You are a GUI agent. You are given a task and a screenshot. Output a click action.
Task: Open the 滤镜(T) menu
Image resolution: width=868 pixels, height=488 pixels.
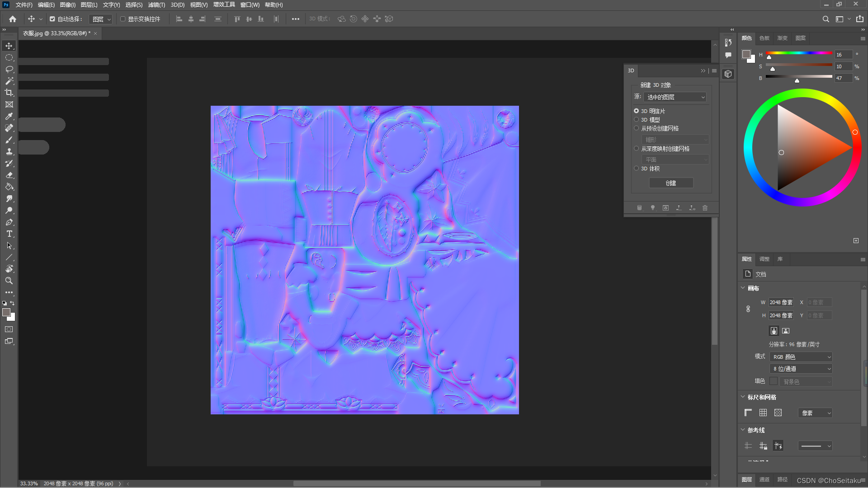click(156, 5)
